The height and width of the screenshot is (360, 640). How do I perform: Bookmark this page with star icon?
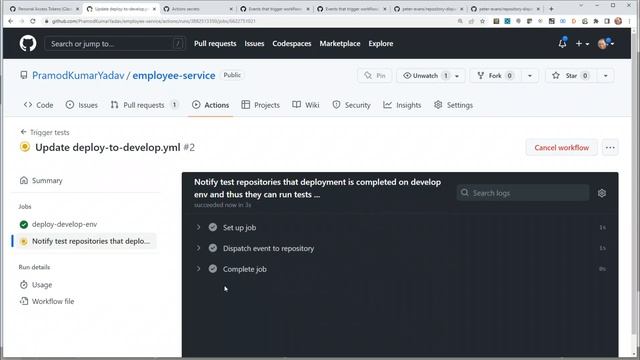coord(482,21)
